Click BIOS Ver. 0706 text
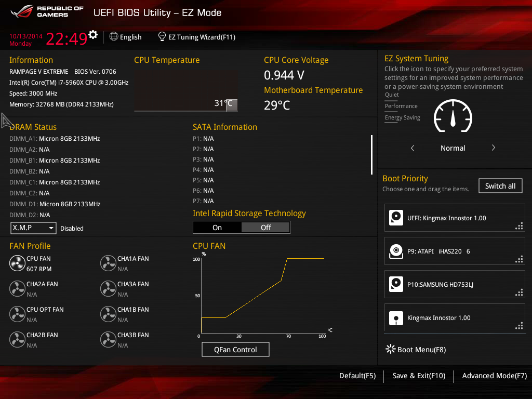This screenshot has width=532, height=399. click(x=96, y=72)
